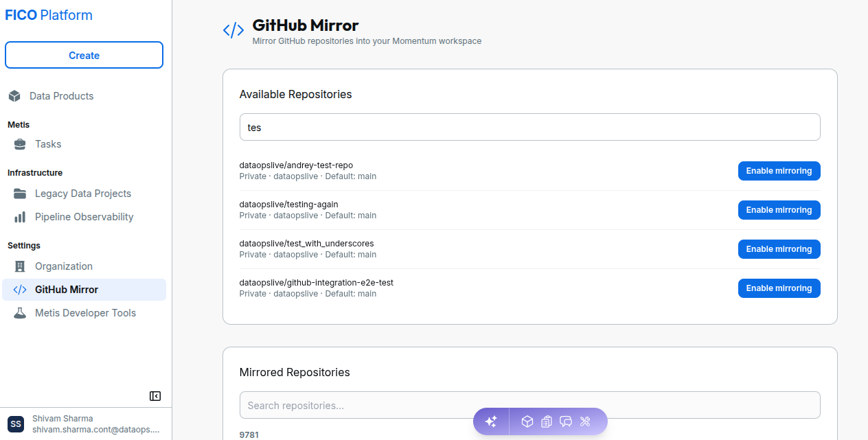Viewport: 868px width, 440px height.
Task: Enable mirroring for testing-again
Action: (x=779, y=210)
